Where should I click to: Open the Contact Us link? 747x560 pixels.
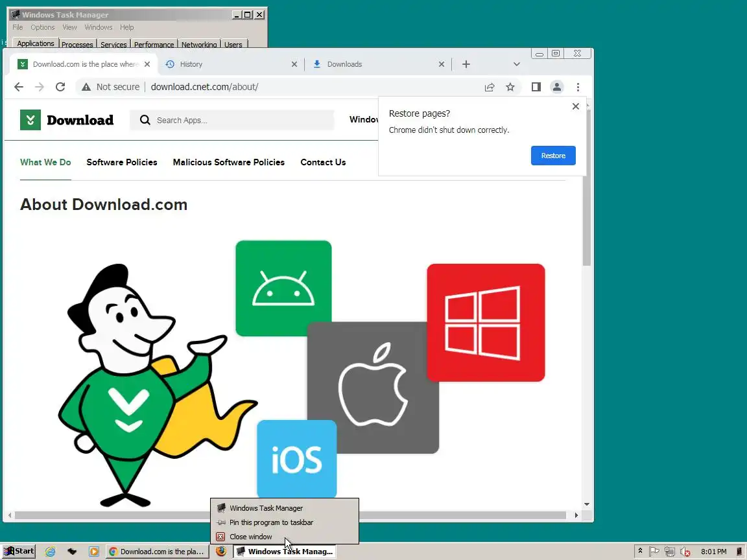[x=323, y=162]
